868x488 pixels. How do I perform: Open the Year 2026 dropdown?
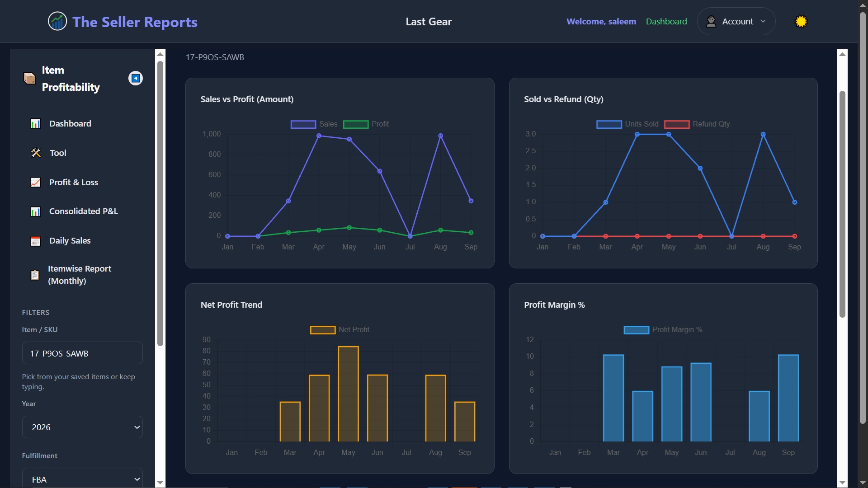tap(82, 427)
